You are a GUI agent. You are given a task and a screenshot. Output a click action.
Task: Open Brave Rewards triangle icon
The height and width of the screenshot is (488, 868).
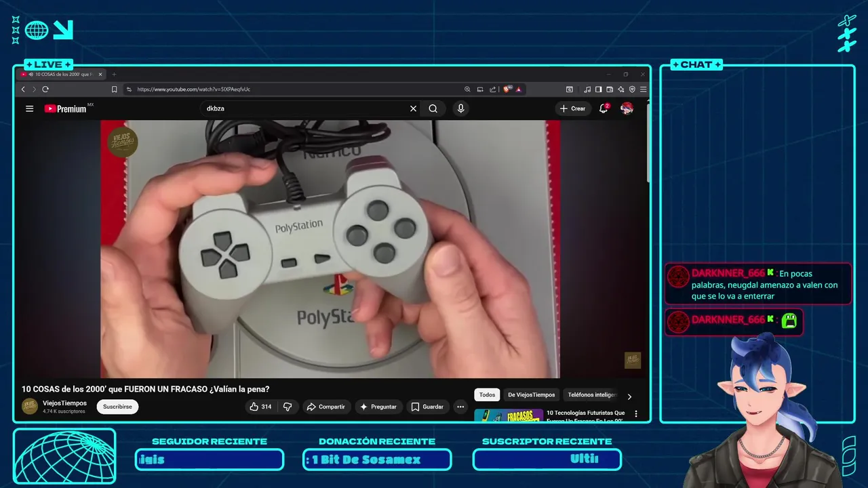click(518, 89)
